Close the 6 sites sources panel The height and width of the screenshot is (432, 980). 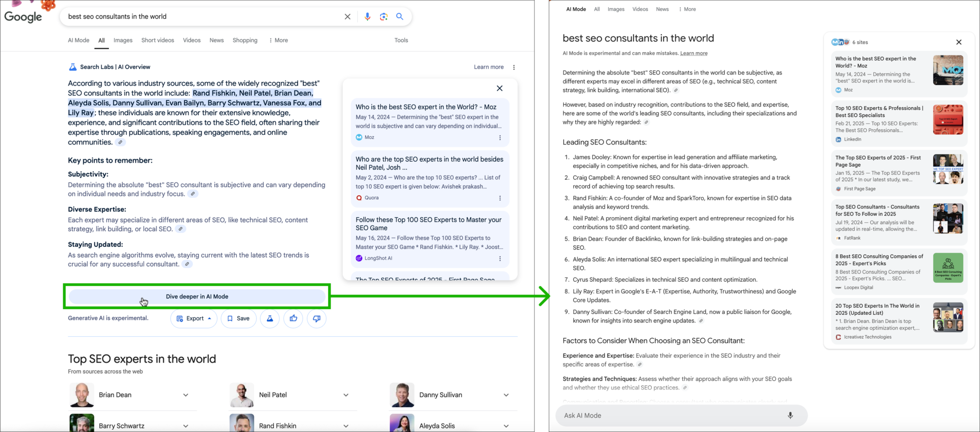pos(958,42)
